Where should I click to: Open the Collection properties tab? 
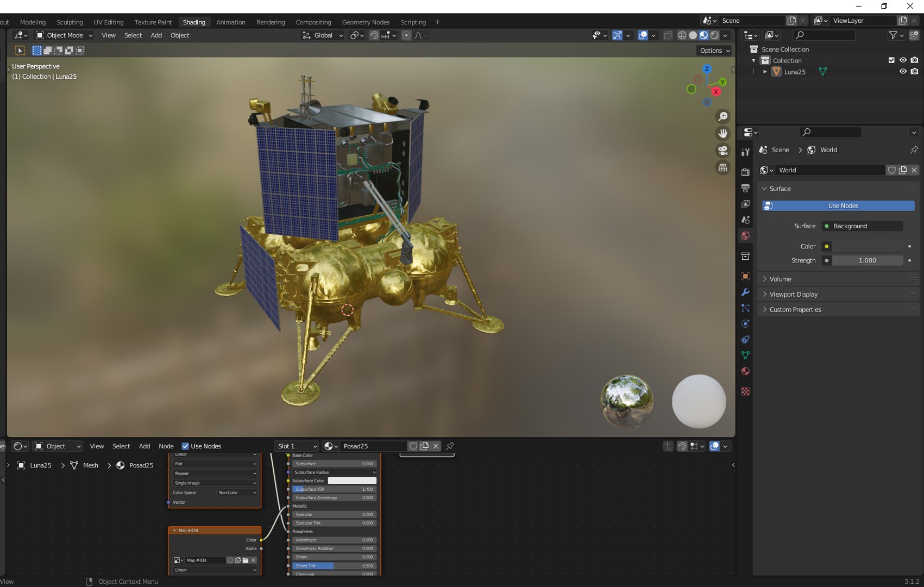(x=745, y=256)
